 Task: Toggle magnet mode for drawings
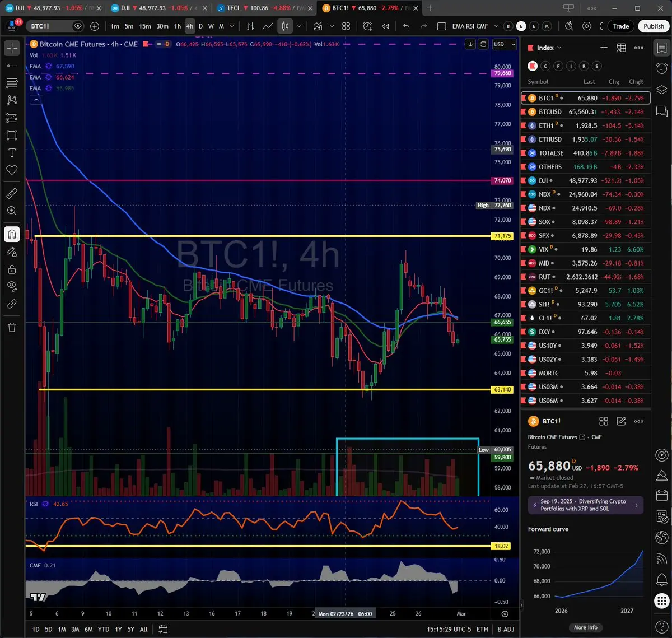[12, 234]
